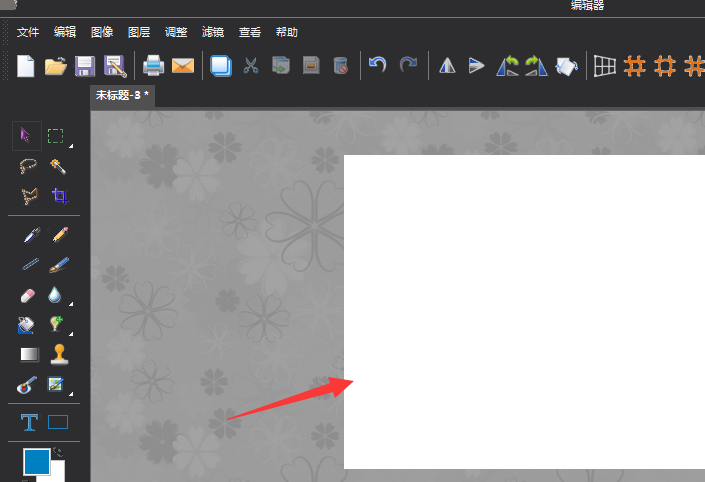Click the first orange hash crop icon
705x482 pixels.
pos(634,66)
